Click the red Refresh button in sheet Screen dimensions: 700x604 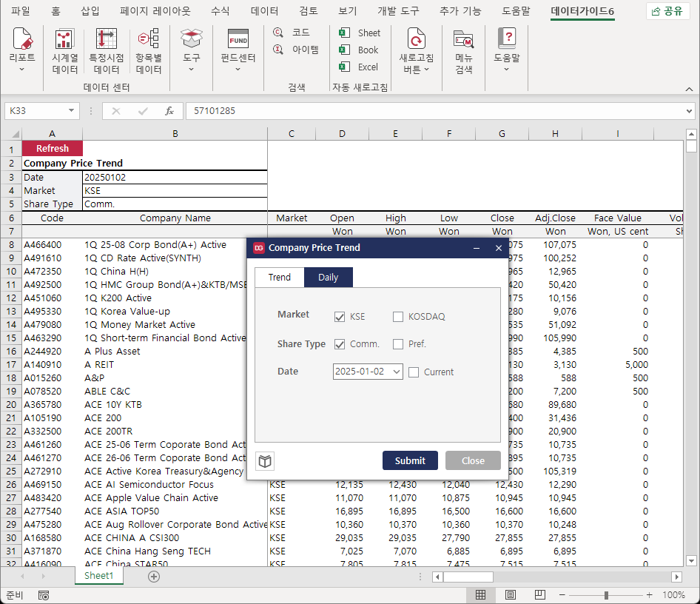(52, 149)
